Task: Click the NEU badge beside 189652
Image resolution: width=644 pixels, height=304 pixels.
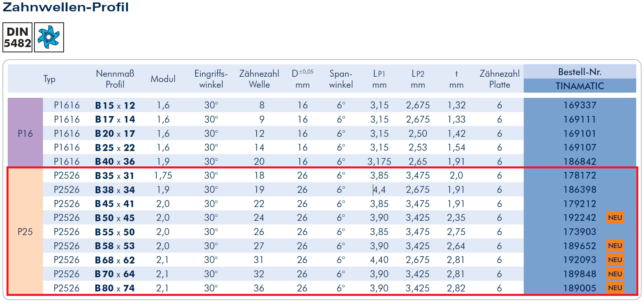Action: pos(615,246)
